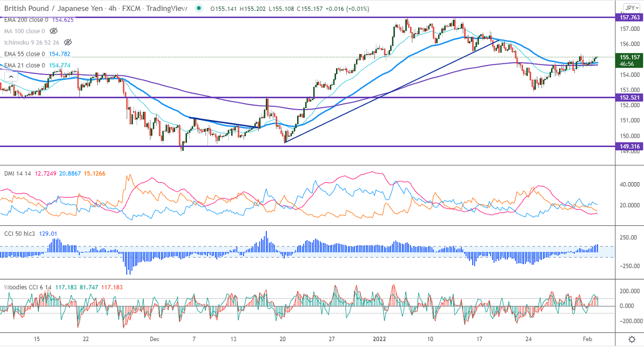This screenshot has height=347, width=644.
Task: Select the EMA 200 close legend
Action: [26, 19]
